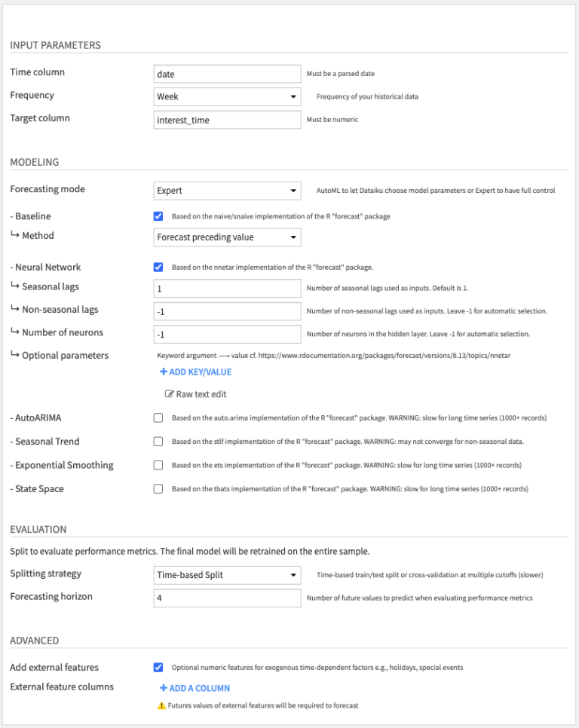Disable the Baseline model checkbox
Viewport: 579px width, 728px height.
click(x=158, y=216)
